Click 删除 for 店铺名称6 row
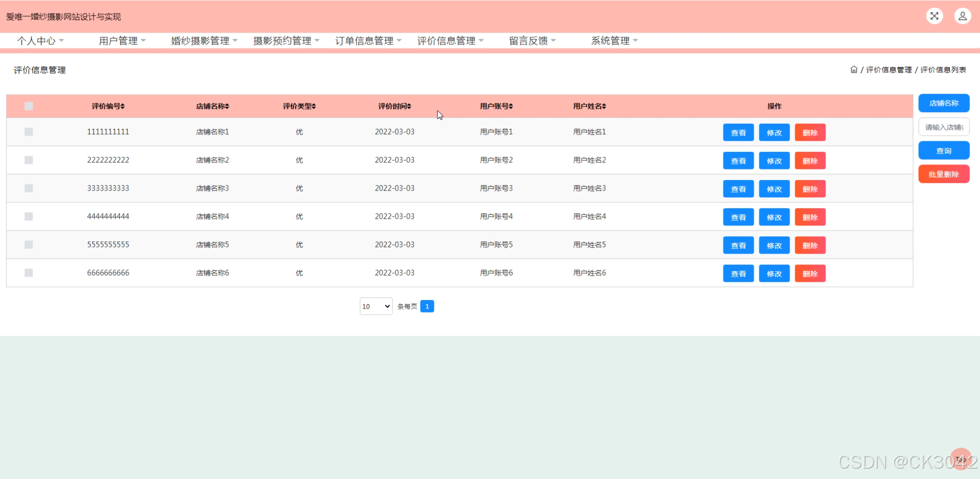This screenshot has width=980, height=479. click(810, 273)
